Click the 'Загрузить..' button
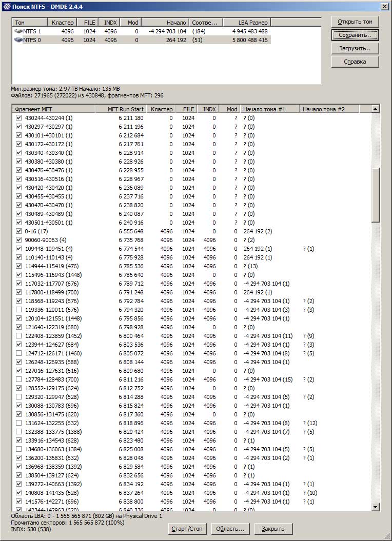 tap(355, 48)
